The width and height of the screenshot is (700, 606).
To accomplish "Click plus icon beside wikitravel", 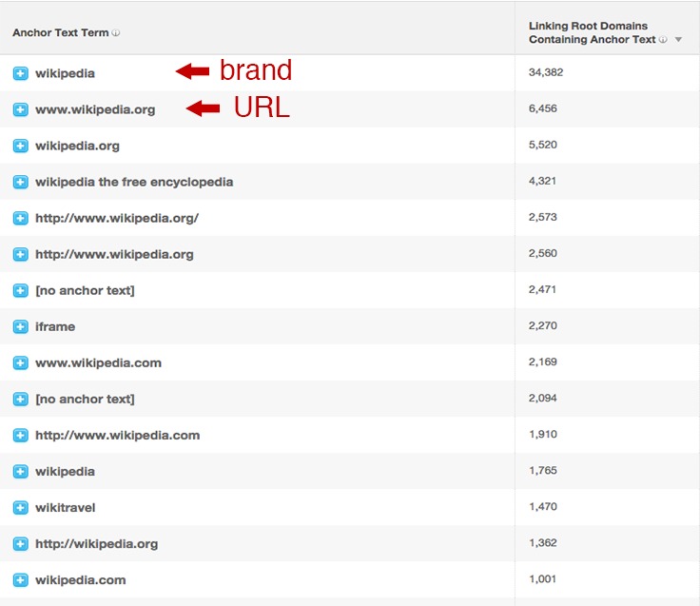I will 21,507.
